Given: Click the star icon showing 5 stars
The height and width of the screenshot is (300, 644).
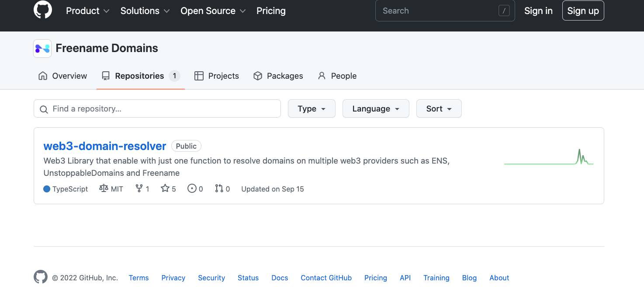Looking at the screenshot, I should click(165, 188).
